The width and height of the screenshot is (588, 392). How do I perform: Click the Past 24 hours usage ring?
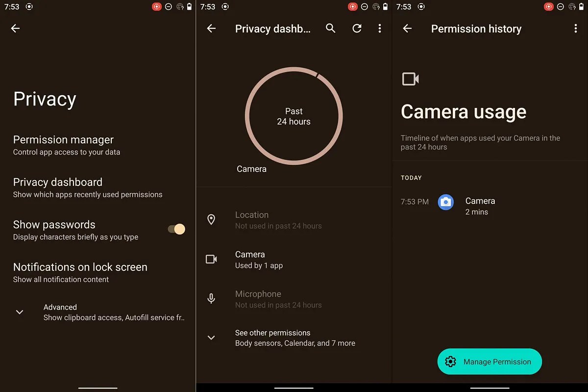click(294, 116)
